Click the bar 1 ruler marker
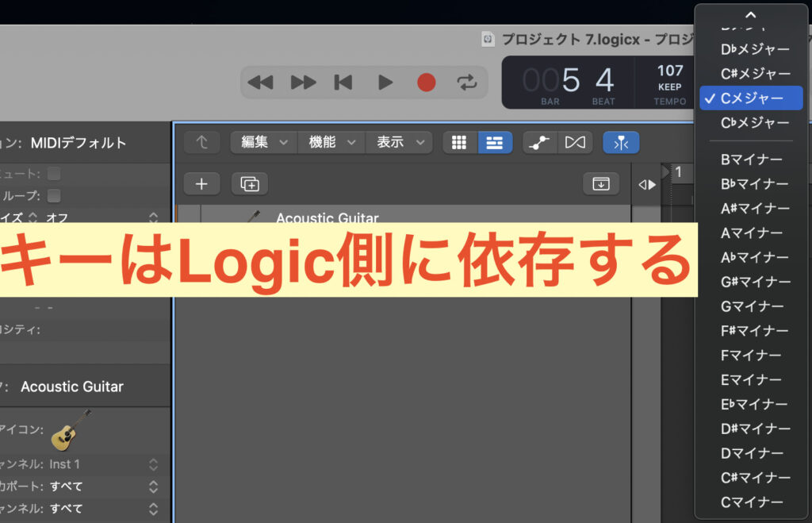The height and width of the screenshot is (523, 812). pyautogui.click(x=678, y=172)
